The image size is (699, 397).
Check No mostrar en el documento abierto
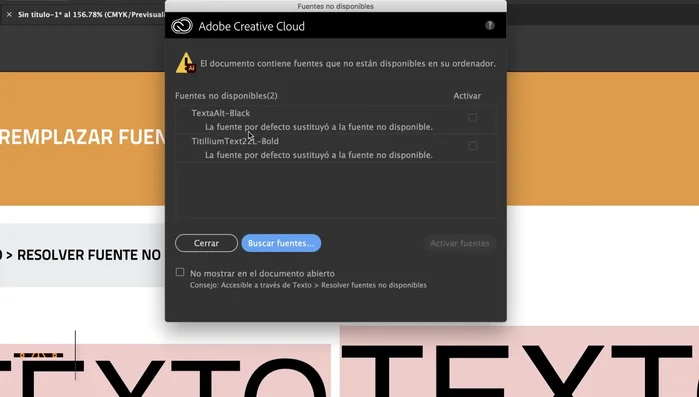[180, 272]
